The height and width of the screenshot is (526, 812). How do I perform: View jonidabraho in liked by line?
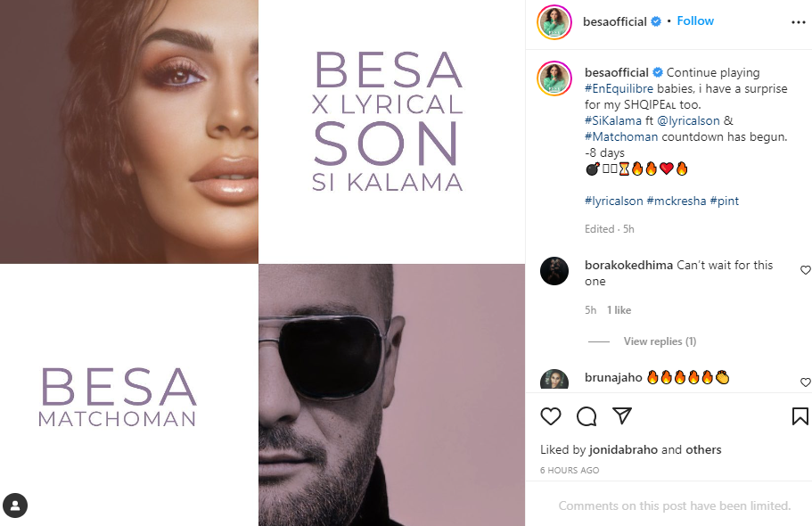[623, 450]
